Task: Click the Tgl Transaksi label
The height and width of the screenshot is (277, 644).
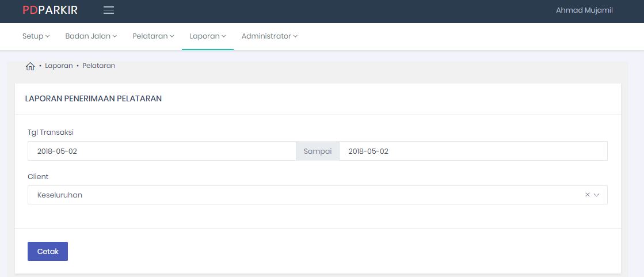Action: point(51,132)
